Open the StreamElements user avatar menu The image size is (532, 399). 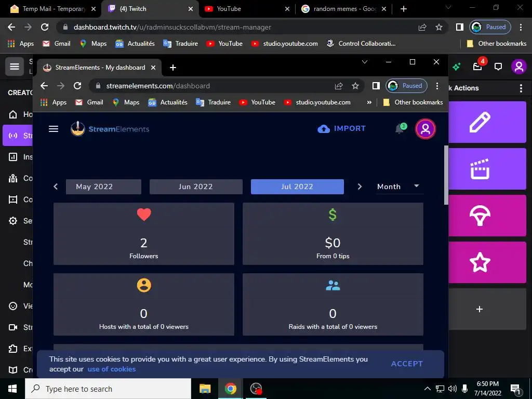pyautogui.click(x=425, y=129)
